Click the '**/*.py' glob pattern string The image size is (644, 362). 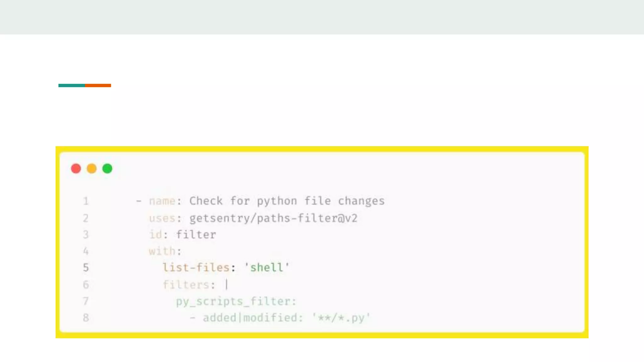point(341,318)
